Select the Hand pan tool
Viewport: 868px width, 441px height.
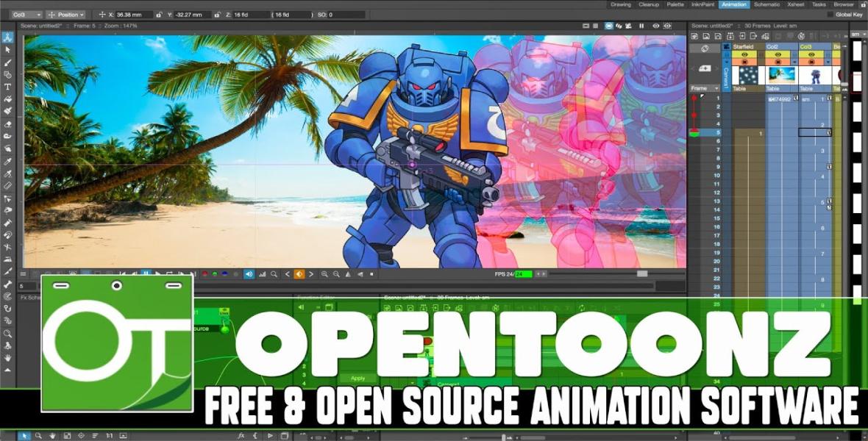coord(8,359)
